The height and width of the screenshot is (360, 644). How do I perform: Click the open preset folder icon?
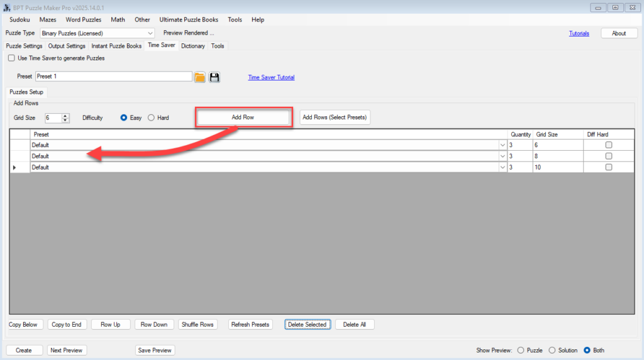pyautogui.click(x=199, y=77)
